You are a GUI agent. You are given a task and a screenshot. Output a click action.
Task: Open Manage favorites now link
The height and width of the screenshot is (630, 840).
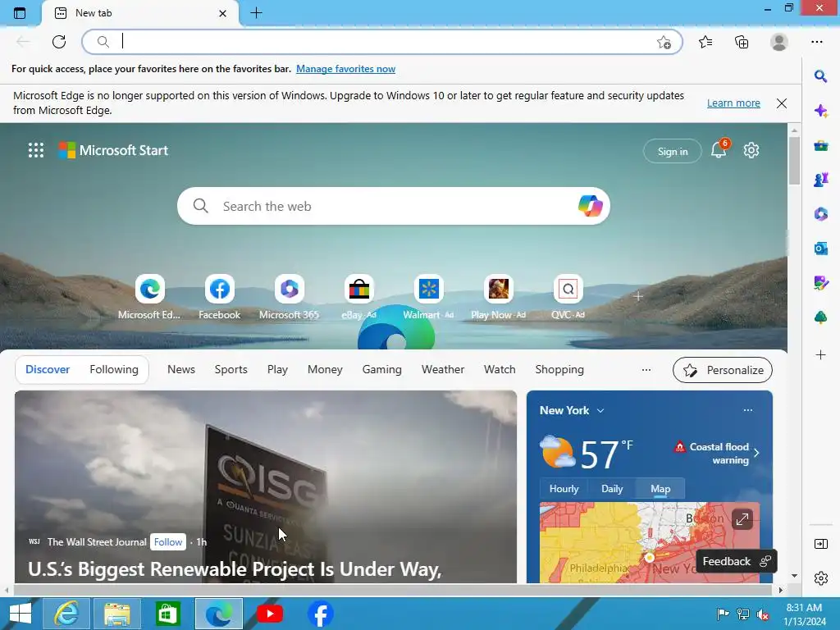(345, 69)
